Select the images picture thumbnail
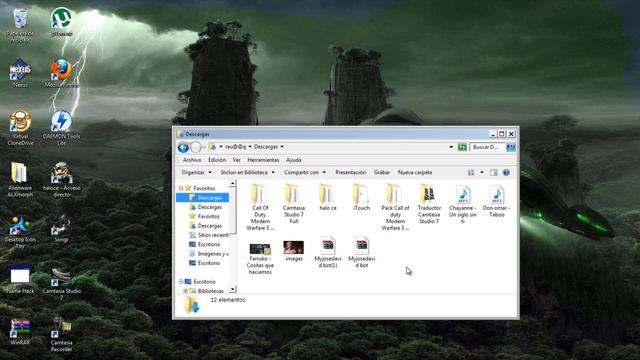640x360 pixels. (293, 251)
